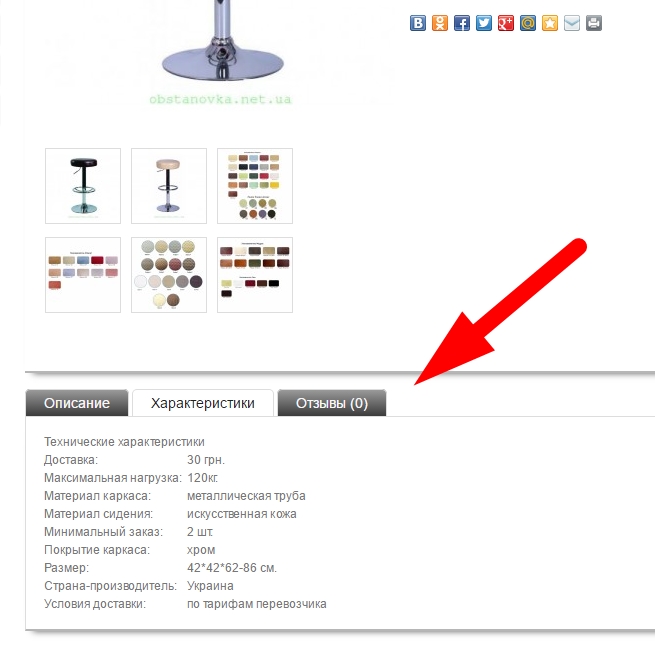Open round textured swatches thumbnail
This screenshot has height=645, width=655.
pyautogui.click(x=169, y=275)
